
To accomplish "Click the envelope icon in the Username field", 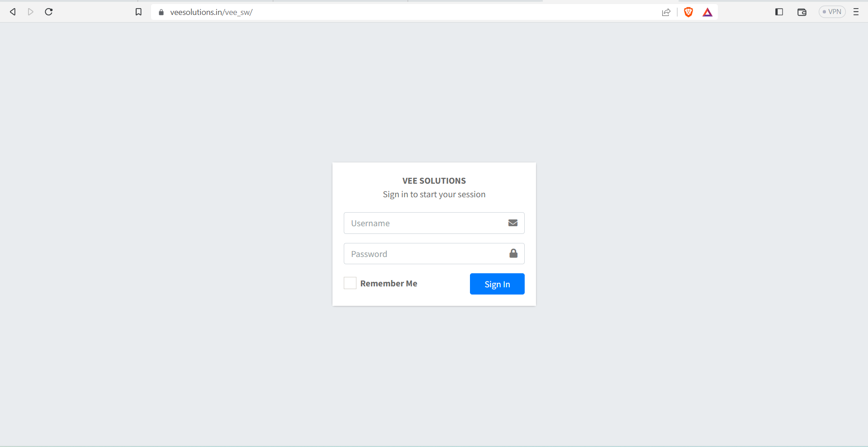I will pos(512,223).
